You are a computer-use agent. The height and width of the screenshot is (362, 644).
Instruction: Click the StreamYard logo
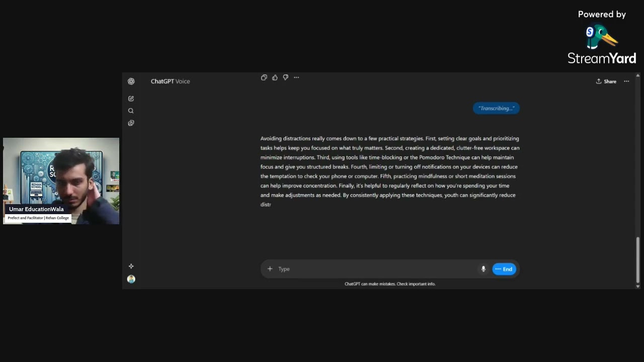click(x=602, y=45)
